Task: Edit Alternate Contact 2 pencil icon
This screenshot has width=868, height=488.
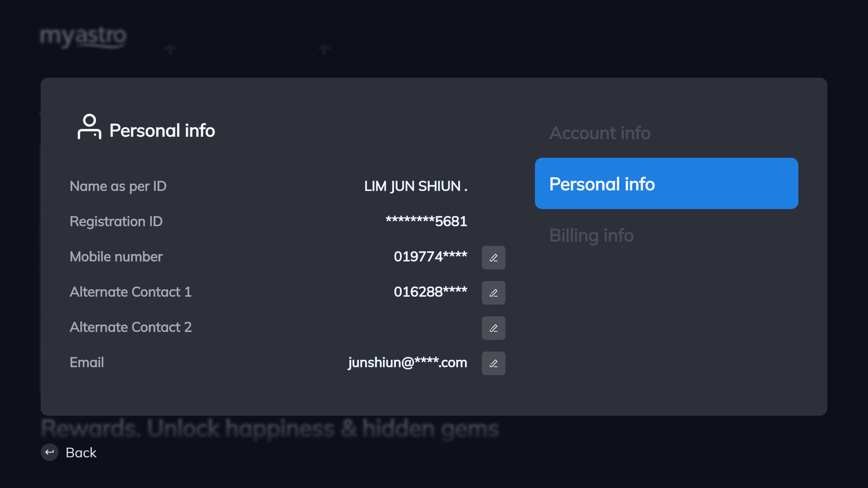Action: click(493, 328)
